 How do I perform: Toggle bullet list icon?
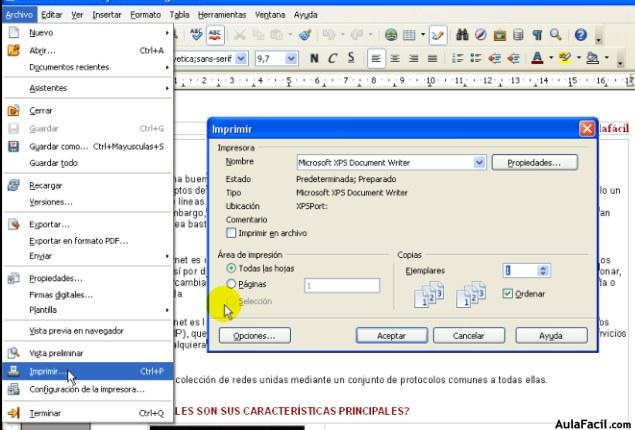coord(476,59)
